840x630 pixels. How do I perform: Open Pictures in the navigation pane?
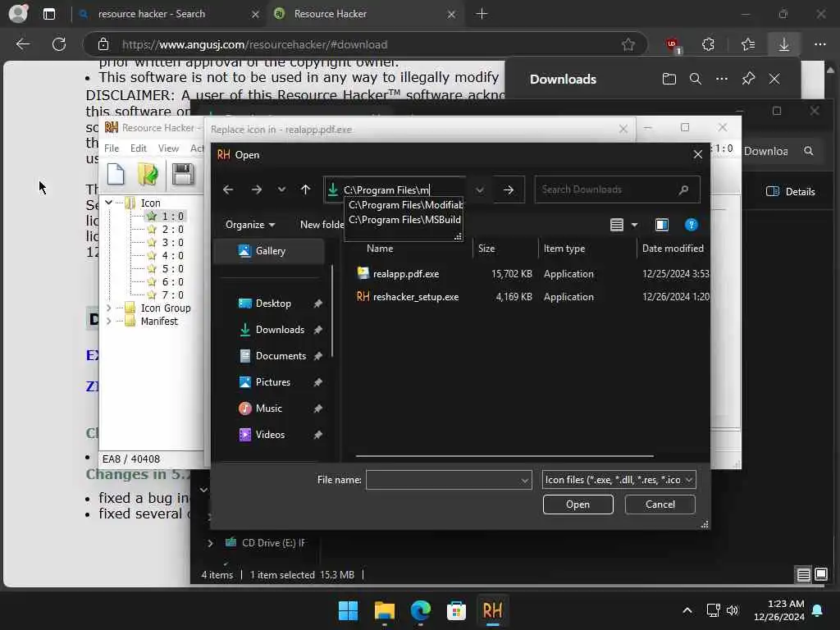272,382
